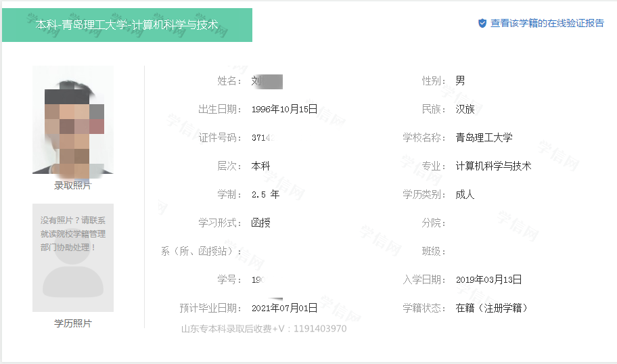Click the 姓名 field label
The width and height of the screenshot is (617, 364).
pyautogui.click(x=229, y=81)
